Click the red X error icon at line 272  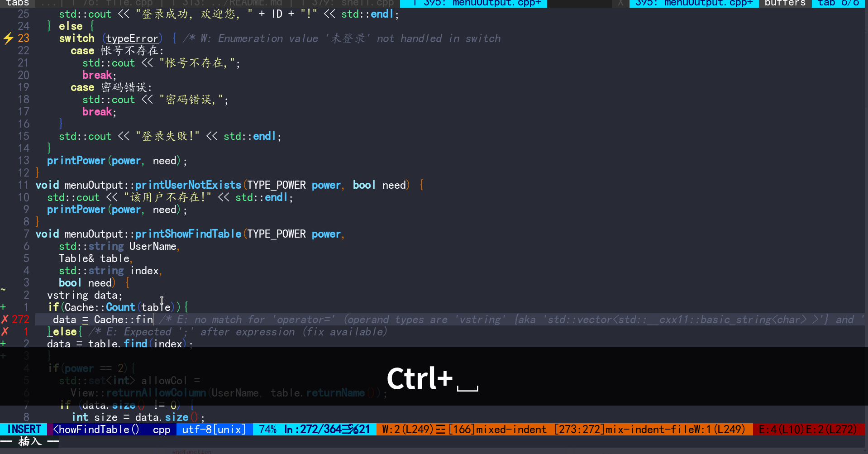click(5, 319)
